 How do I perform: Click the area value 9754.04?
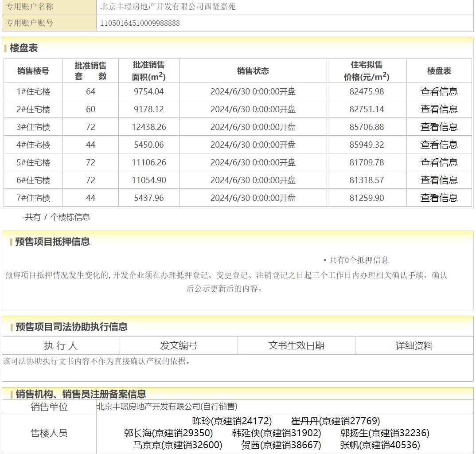click(x=149, y=91)
